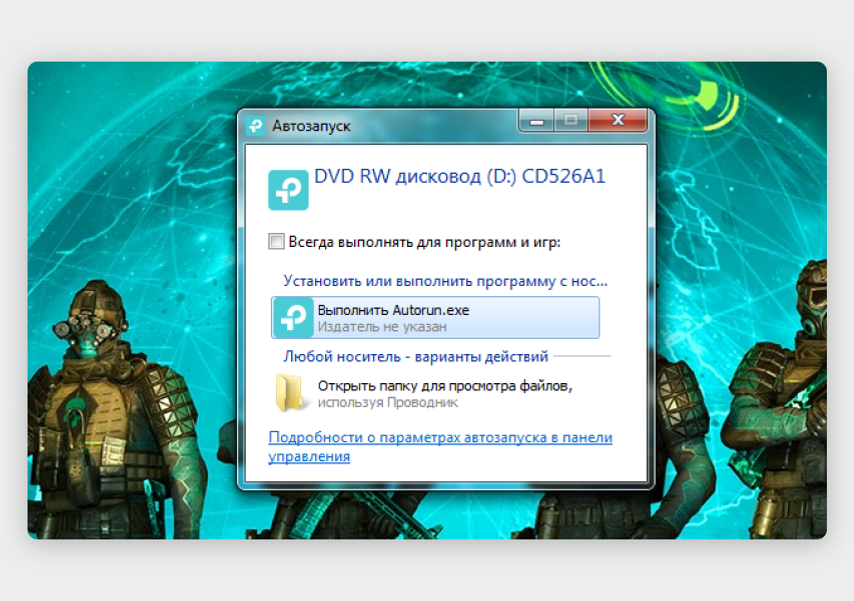Select 'Открыть папку для просмотра файлов' option
This screenshot has height=601, width=854.
pyautogui.click(x=435, y=393)
